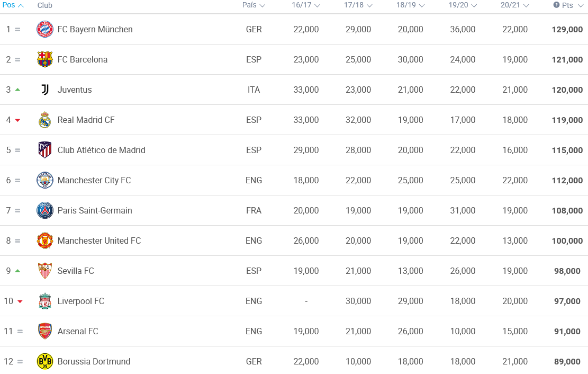The image size is (588, 374).
Task: Click the Juventus logo icon
Action: [45, 90]
